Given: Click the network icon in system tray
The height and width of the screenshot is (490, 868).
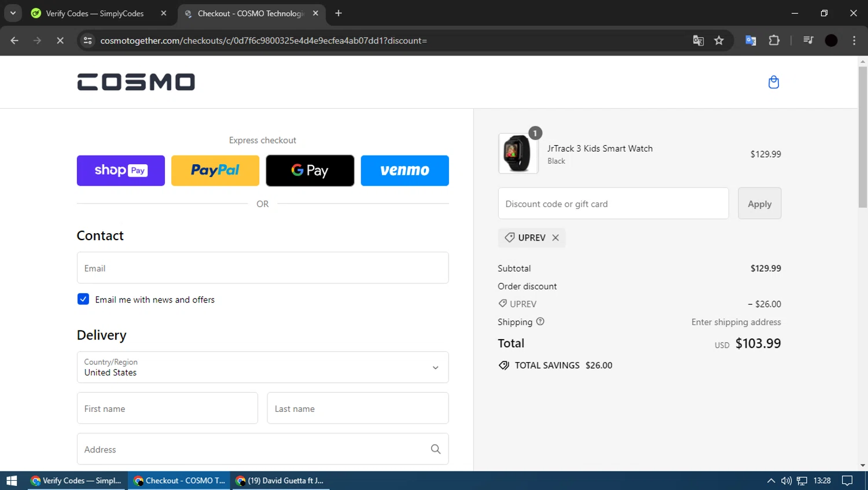Looking at the screenshot, I should [x=801, y=481].
